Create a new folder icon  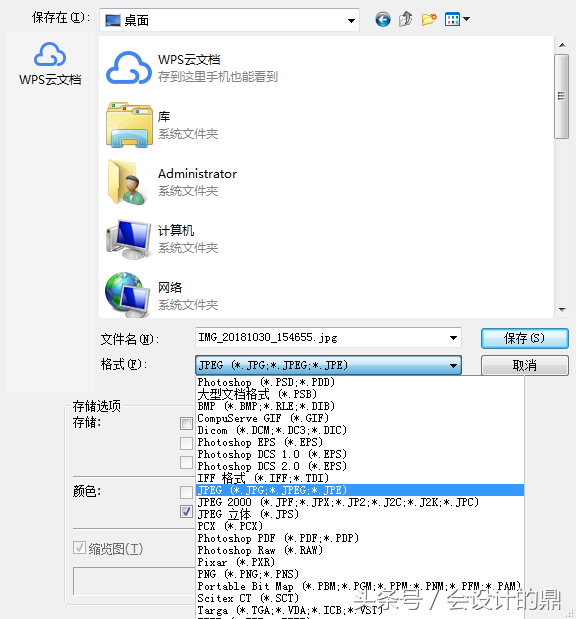429,19
